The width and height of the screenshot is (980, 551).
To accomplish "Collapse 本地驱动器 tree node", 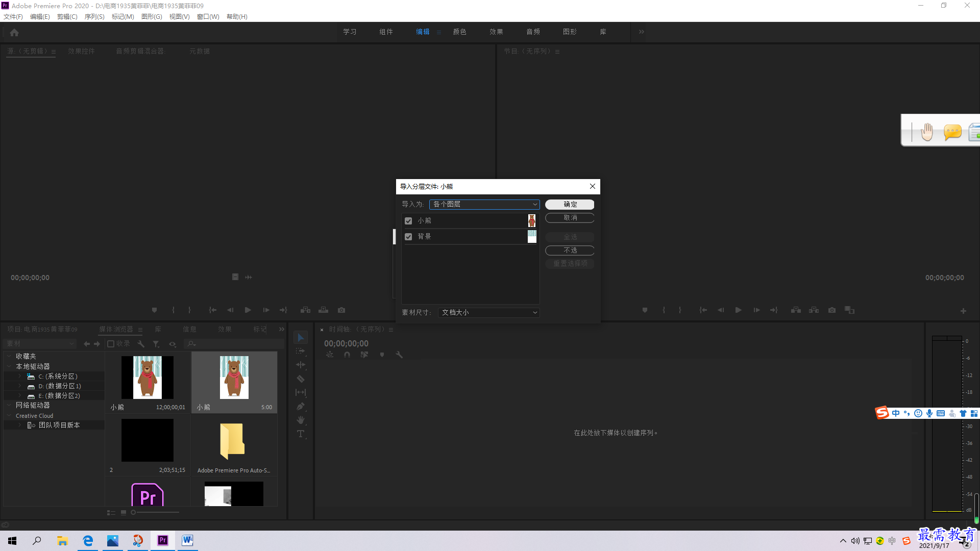I will point(9,366).
